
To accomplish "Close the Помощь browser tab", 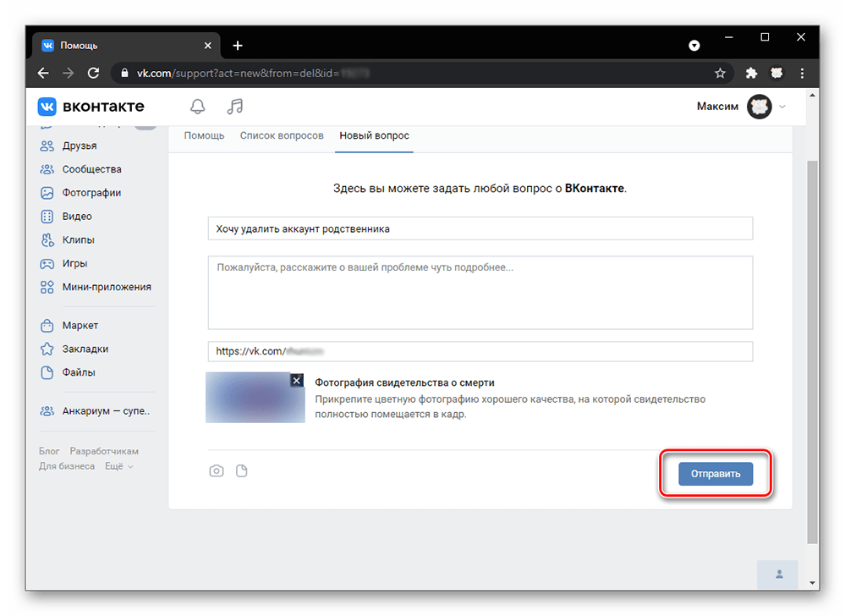I will tap(207, 46).
